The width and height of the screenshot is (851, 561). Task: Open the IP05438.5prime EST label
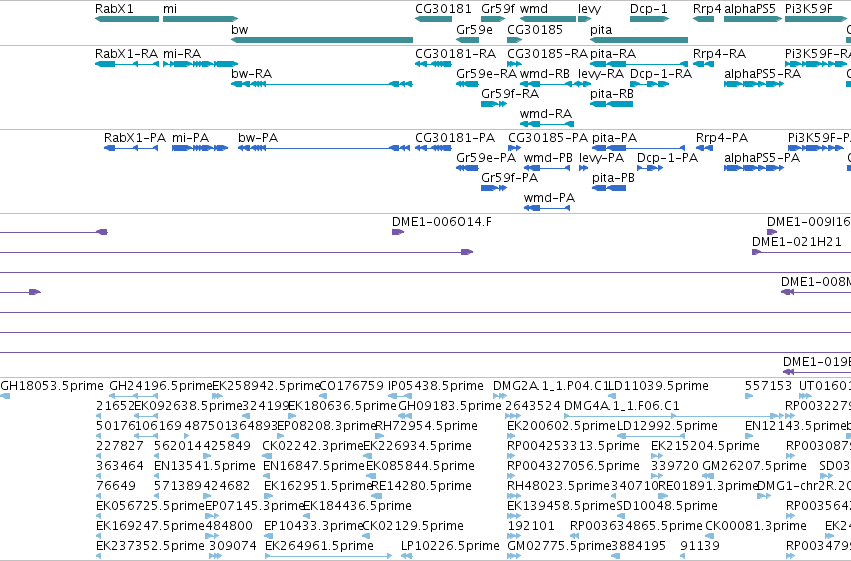[x=436, y=386]
